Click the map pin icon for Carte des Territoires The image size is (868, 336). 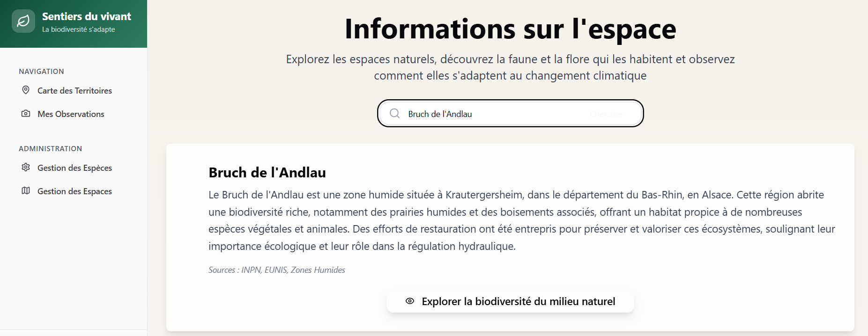(x=26, y=90)
